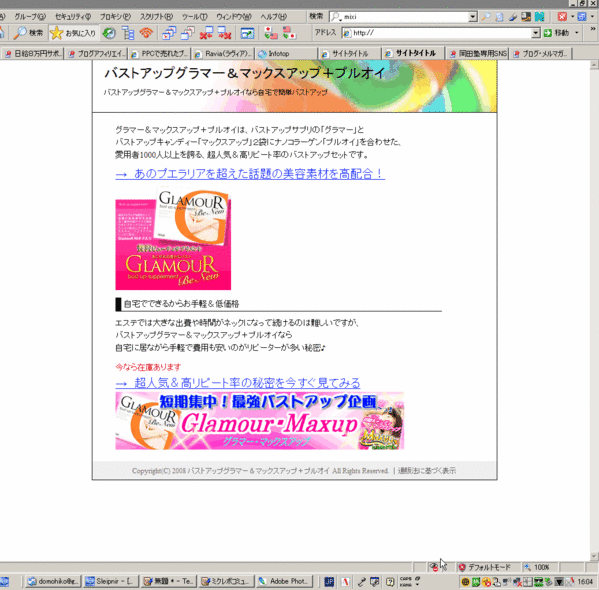Open the グループ menu

pos(30,16)
